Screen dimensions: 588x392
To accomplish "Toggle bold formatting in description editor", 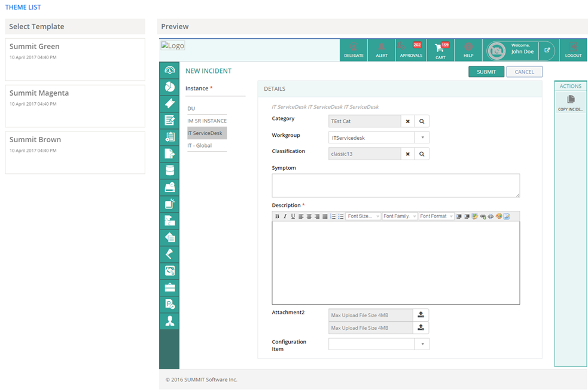I will coord(277,216).
